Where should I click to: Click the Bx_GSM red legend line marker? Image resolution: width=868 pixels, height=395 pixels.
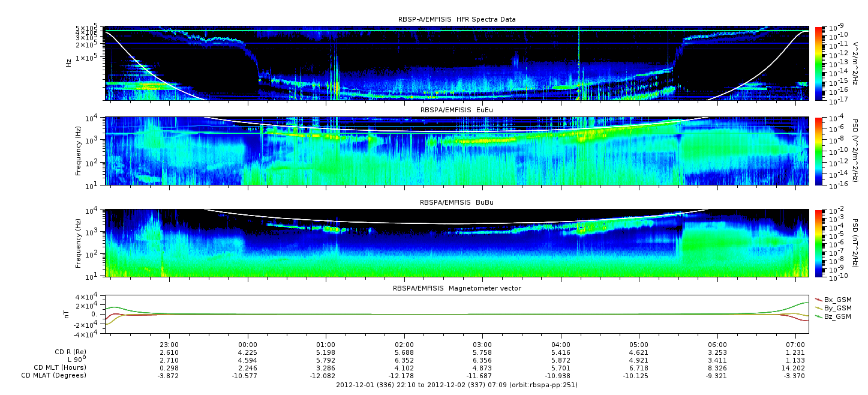[x=818, y=300]
